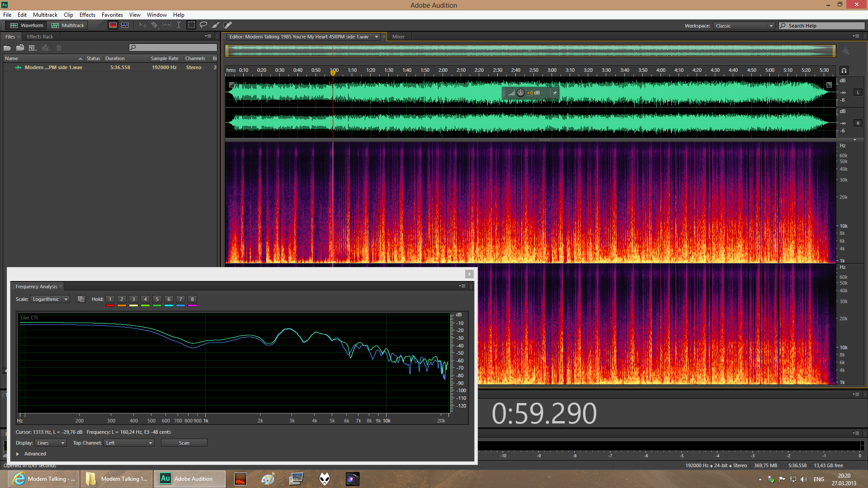Toggle Hold button 4
This screenshot has width=868, height=488.
tap(145, 299)
